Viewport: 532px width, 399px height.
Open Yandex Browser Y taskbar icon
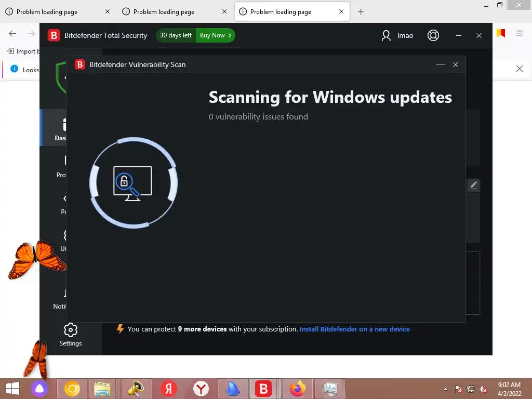click(x=201, y=389)
